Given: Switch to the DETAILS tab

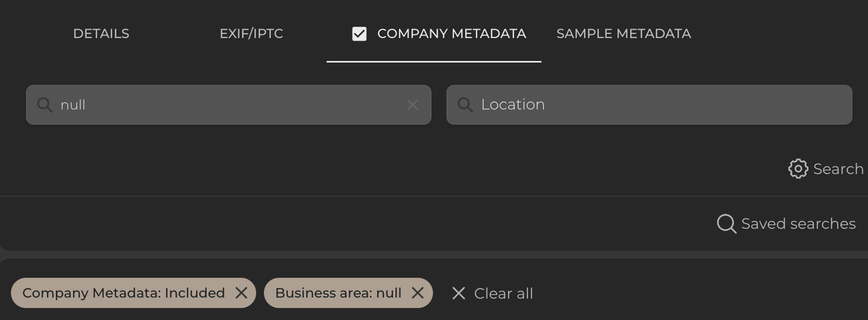Looking at the screenshot, I should 101,33.
